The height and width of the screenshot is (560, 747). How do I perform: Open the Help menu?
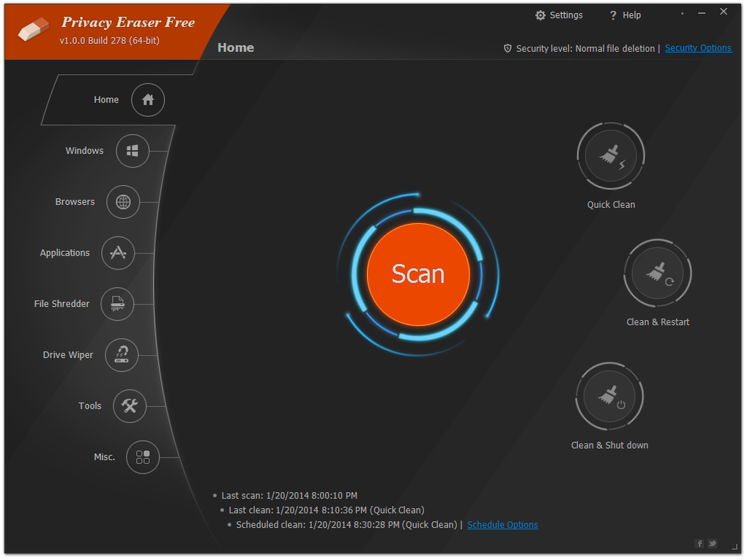pos(624,15)
